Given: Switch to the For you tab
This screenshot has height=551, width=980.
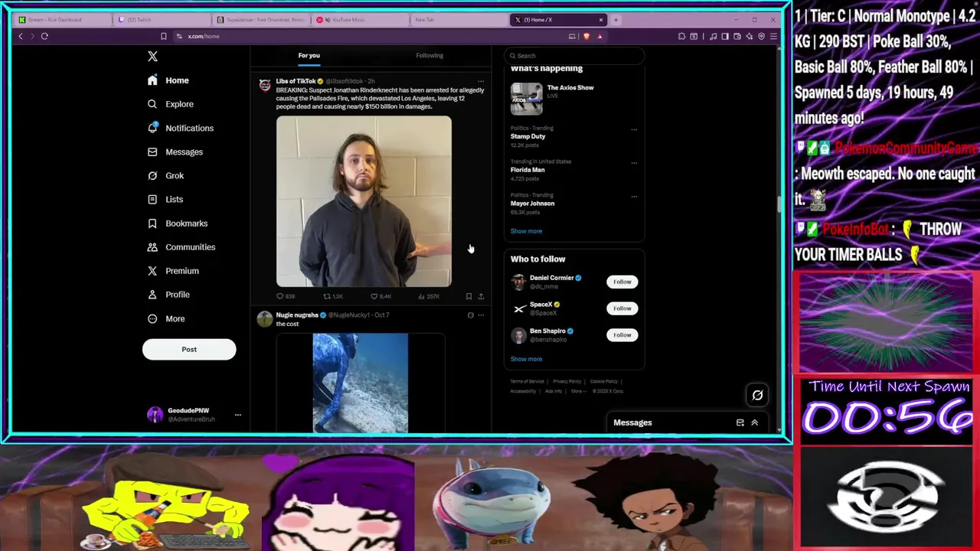Looking at the screenshot, I should tap(309, 55).
